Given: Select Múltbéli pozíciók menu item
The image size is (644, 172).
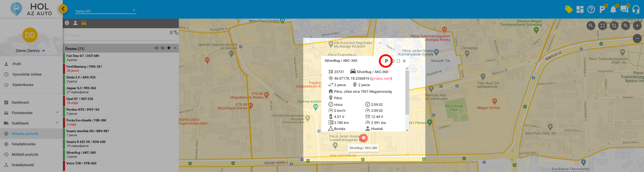Looking at the screenshot, I should [x=25, y=155].
